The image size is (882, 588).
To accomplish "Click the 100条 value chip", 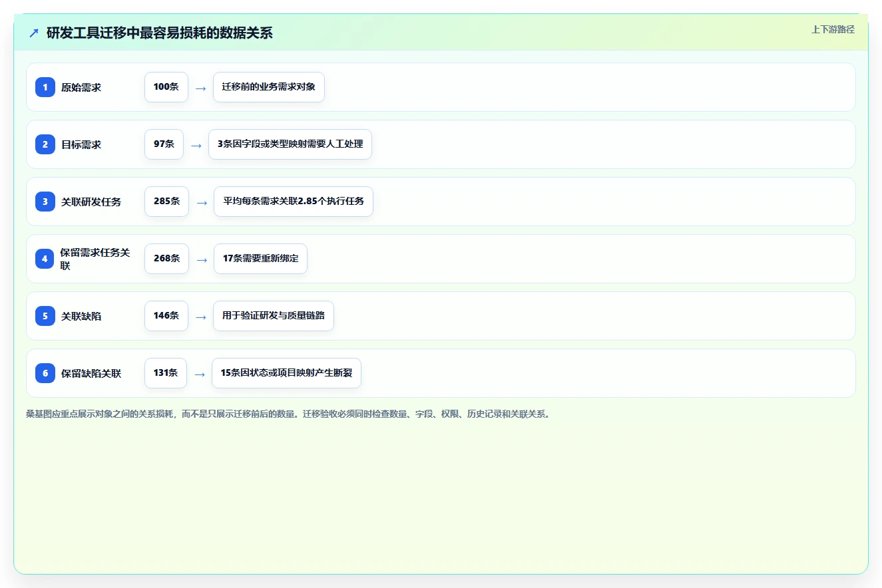I will click(166, 87).
